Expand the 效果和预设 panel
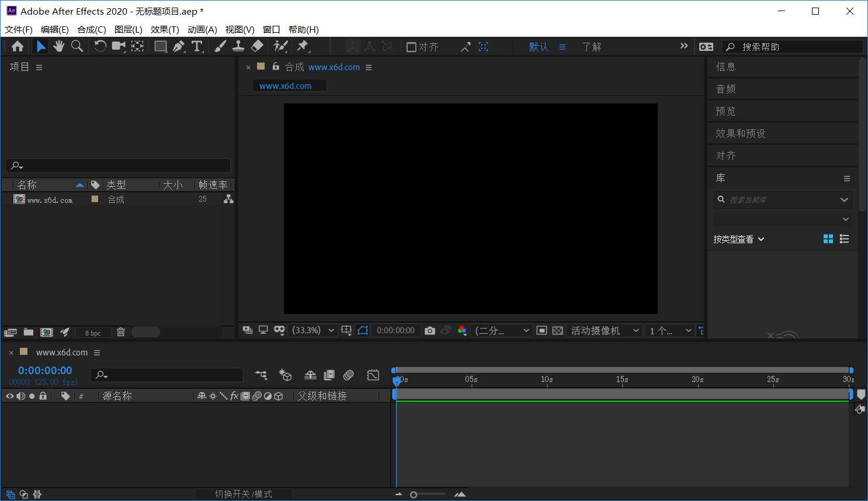868x501 pixels. click(741, 133)
